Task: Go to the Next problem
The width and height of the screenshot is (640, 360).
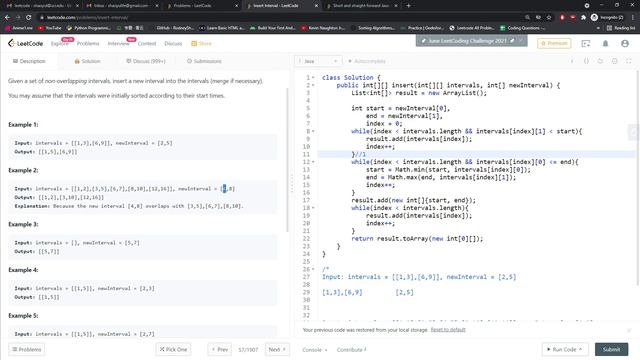Action: click(x=277, y=349)
